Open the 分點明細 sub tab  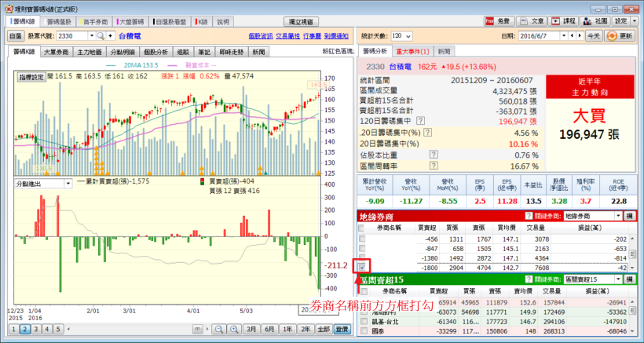(122, 52)
